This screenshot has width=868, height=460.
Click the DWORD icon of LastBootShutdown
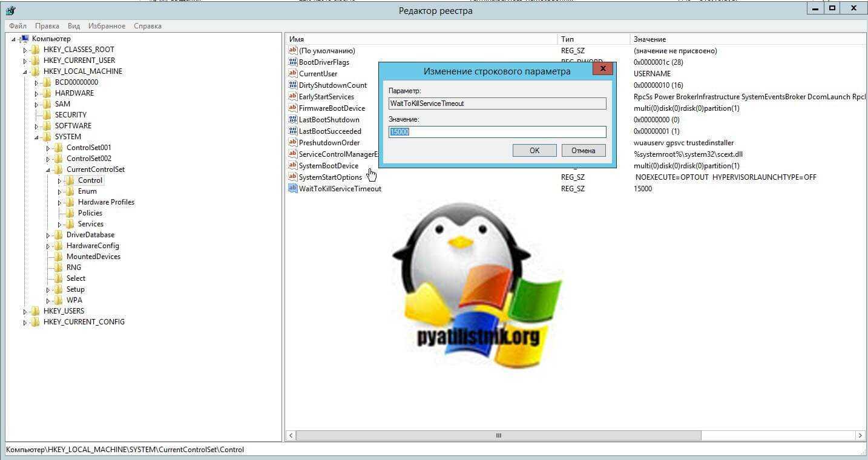[x=293, y=120]
